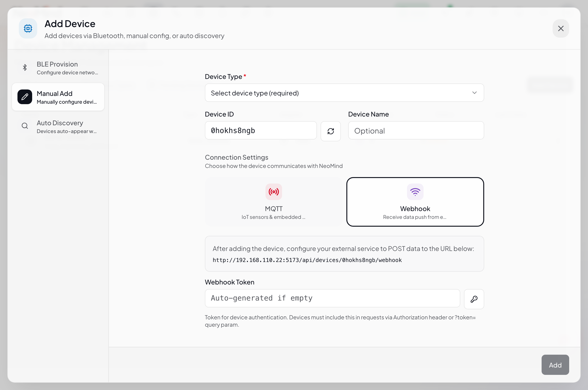The image size is (588, 390).
Task: Click the Webhook wifi icon
Action: tap(415, 192)
